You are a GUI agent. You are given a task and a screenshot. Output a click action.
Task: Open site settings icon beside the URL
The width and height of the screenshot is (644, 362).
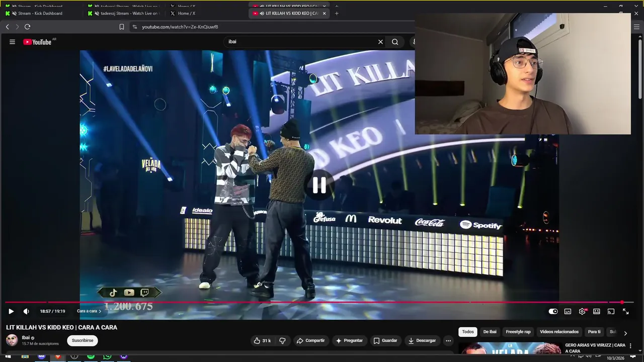click(135, 27)
